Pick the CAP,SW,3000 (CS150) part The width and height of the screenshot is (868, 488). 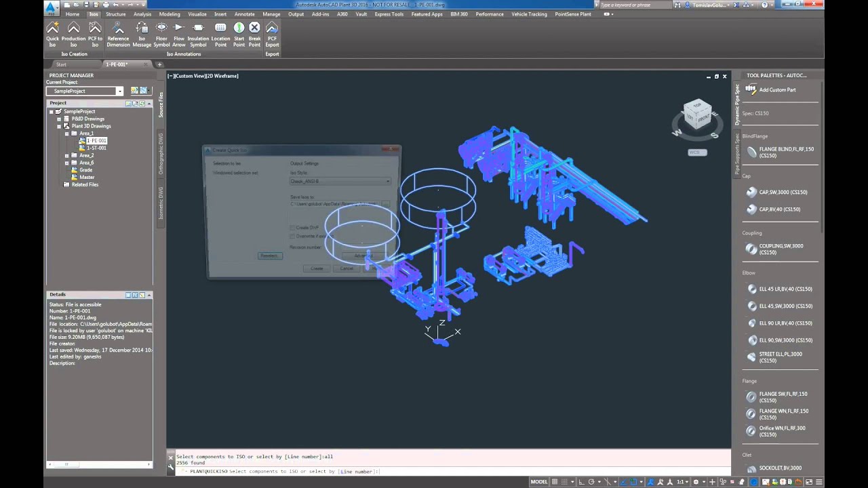(777, 192)
